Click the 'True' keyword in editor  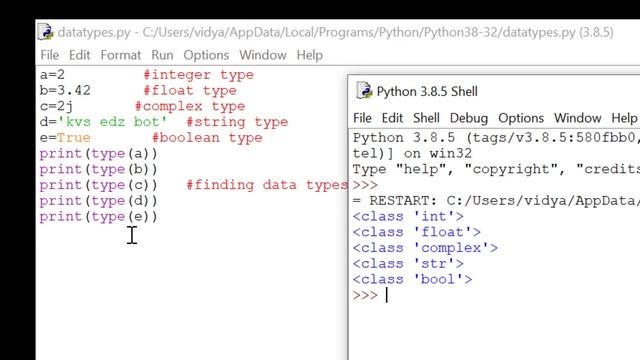pos(73,138)
